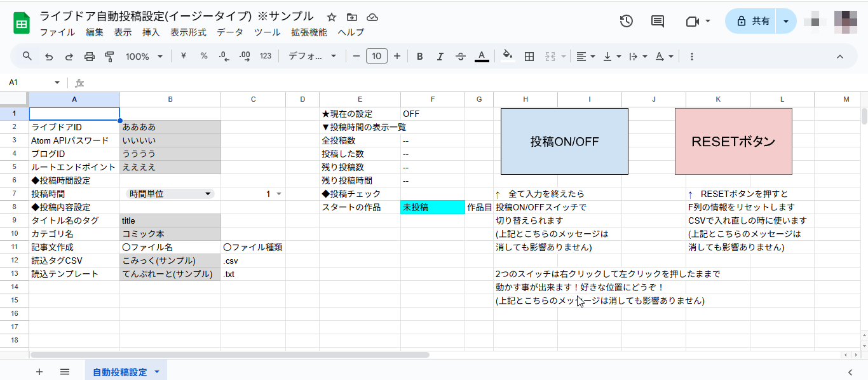The width and height of the screenshot is (868, 380).
Task: Open the dropdown in cell C7 showing 1
Action: (278, 194)
